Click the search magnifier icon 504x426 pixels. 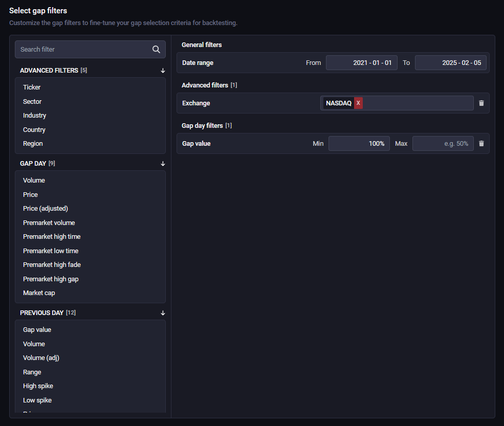[156, 49]
